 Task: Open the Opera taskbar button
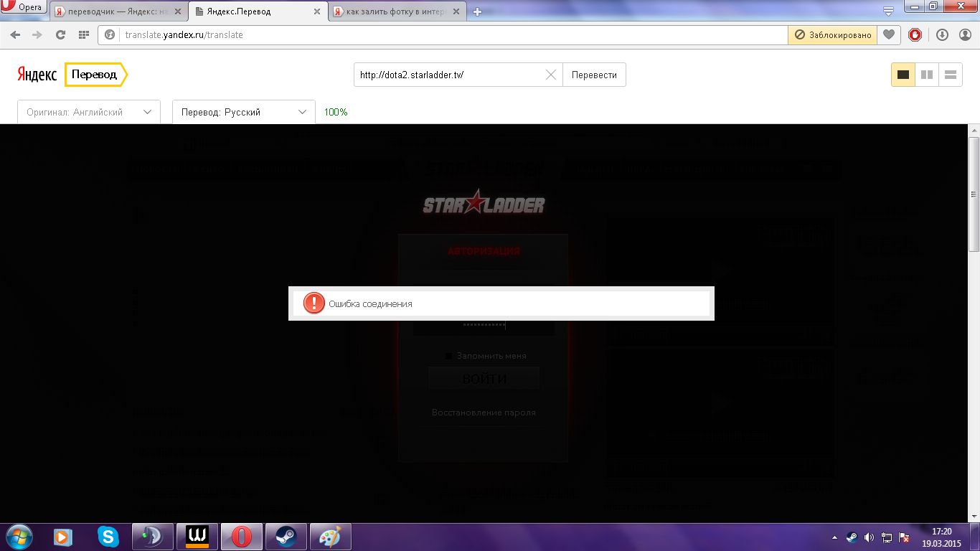(x=242, y=537)
